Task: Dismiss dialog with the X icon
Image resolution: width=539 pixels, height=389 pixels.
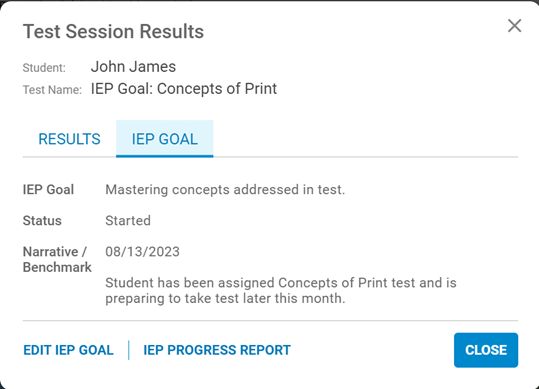Action: tap(514, 26)
